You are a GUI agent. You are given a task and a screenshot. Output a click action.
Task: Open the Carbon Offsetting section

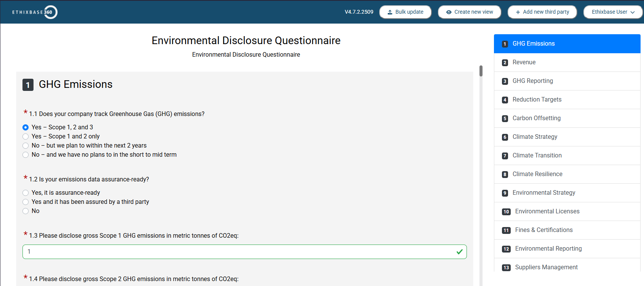point(536,118)
